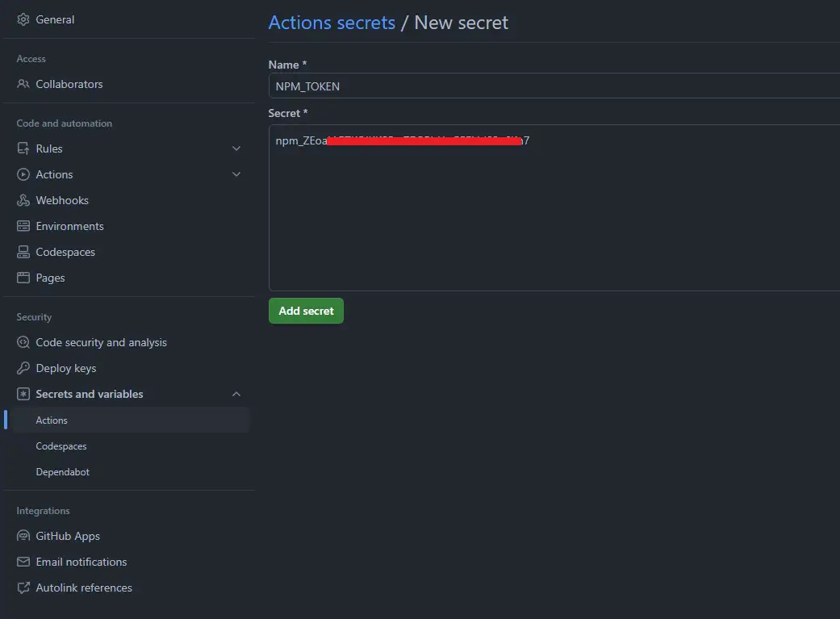Image resolution: width=840 pixels, height=619 pixels.
Task: Collapse the Secrets and variables chevron
Action: point(236,394)
